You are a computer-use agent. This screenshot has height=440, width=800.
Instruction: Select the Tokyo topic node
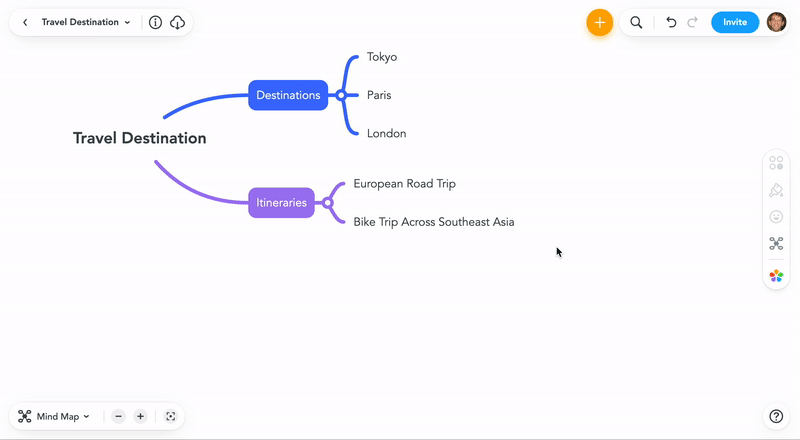coord(382,57)
